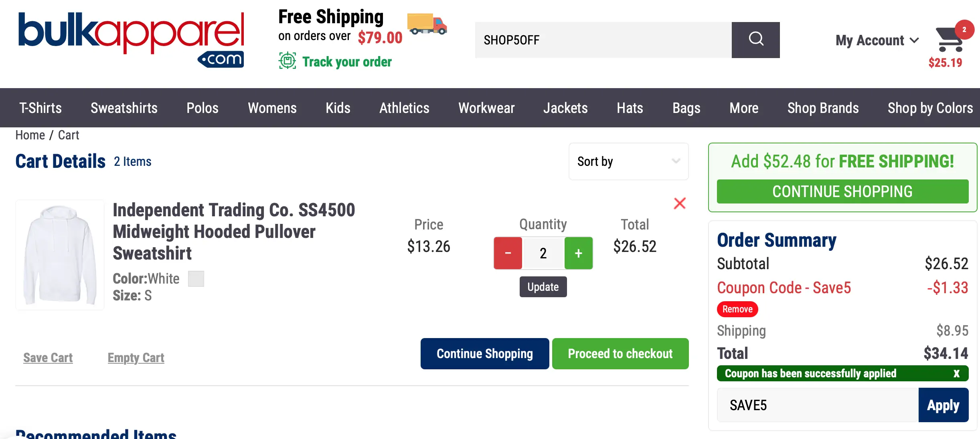Screen dimensions: 980x439
Task: Remove the hooded sweatshirt with red X
Action: [679, 203]
